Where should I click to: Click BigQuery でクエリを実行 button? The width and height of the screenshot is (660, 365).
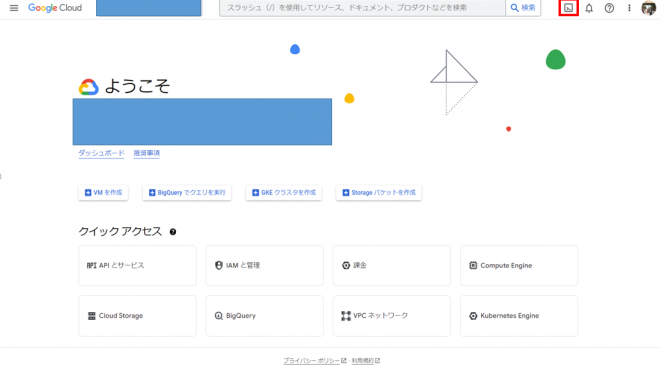click(187, 193)
